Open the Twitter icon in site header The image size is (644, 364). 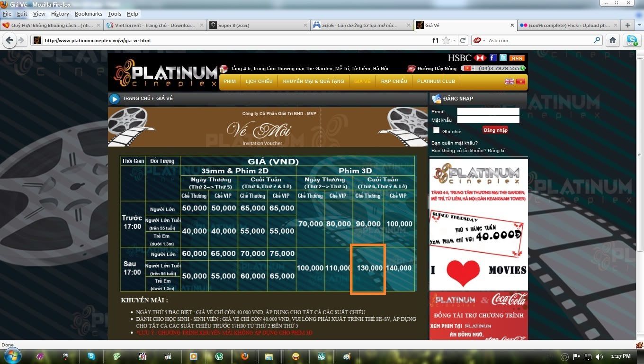[x=503, y=58]
